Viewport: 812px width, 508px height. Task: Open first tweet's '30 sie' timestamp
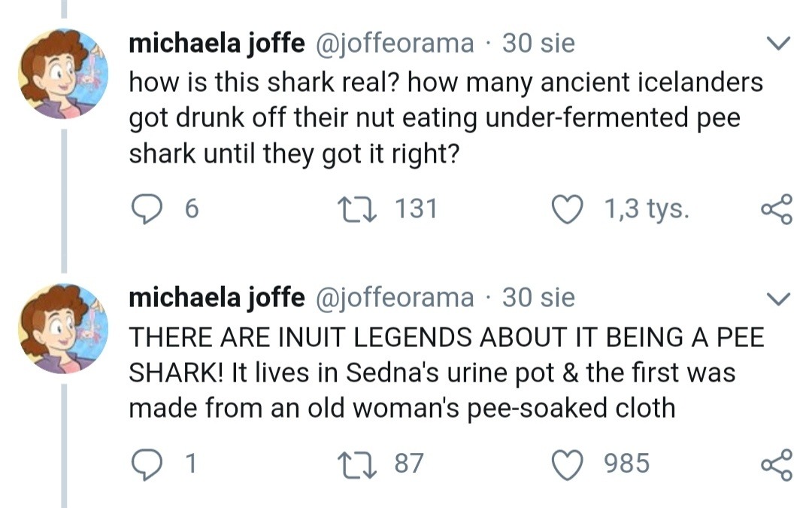538,43
